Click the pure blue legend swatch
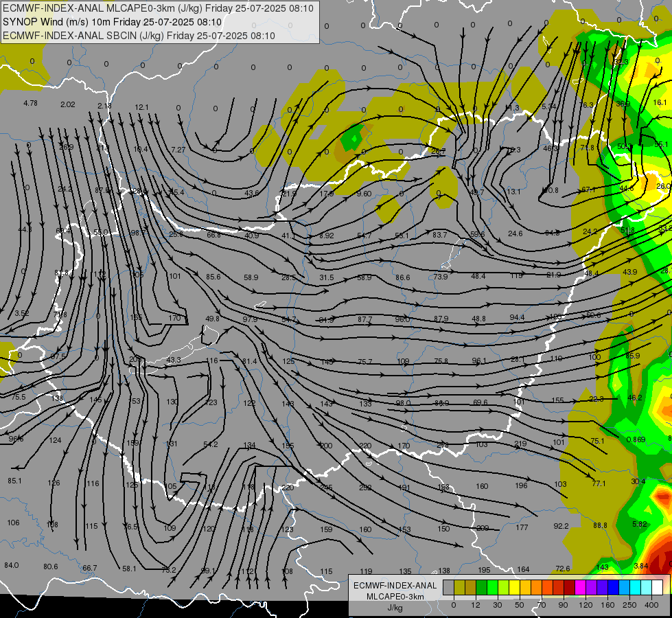This screenshot has width=672, height=618. tap(614, 587)
